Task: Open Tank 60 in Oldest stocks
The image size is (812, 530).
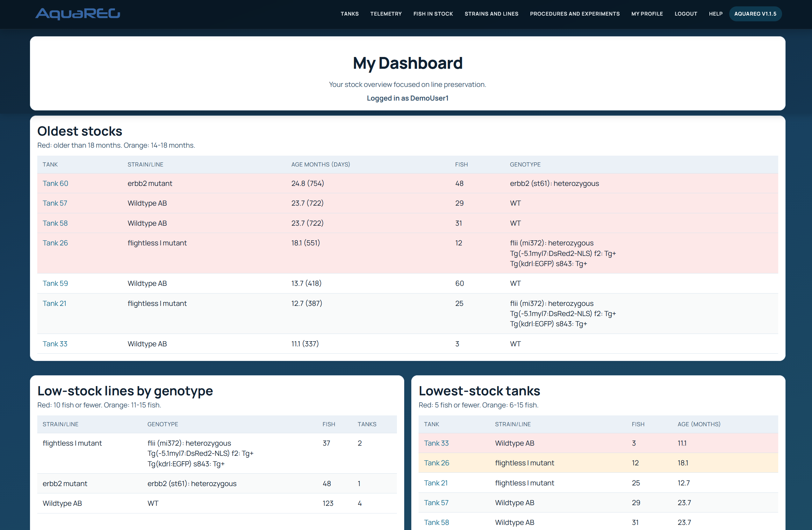Action: pos(55,183)
